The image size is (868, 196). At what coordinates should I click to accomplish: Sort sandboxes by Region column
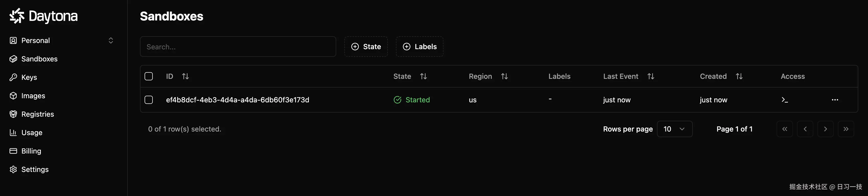[x=504, y=77]
